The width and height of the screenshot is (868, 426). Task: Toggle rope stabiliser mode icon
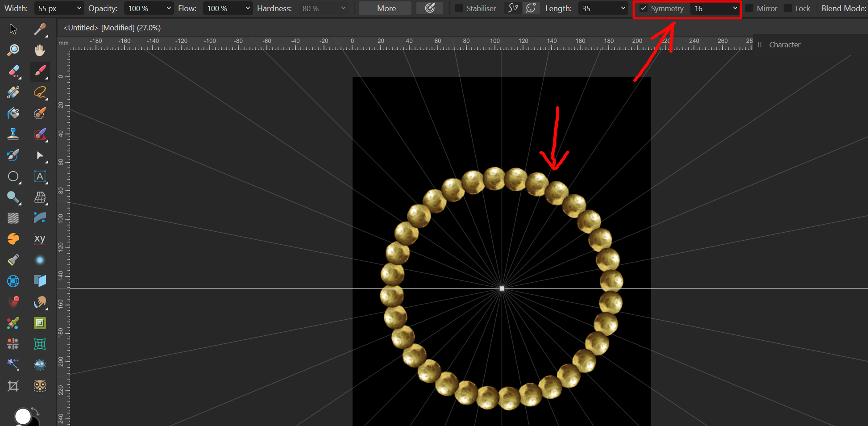tap(513, 8)
